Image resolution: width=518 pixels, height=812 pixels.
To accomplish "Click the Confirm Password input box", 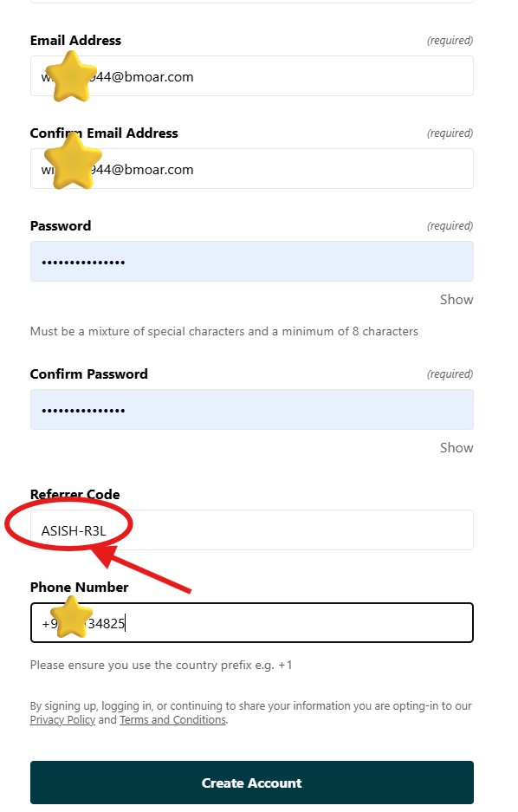I will coord(251,409).
